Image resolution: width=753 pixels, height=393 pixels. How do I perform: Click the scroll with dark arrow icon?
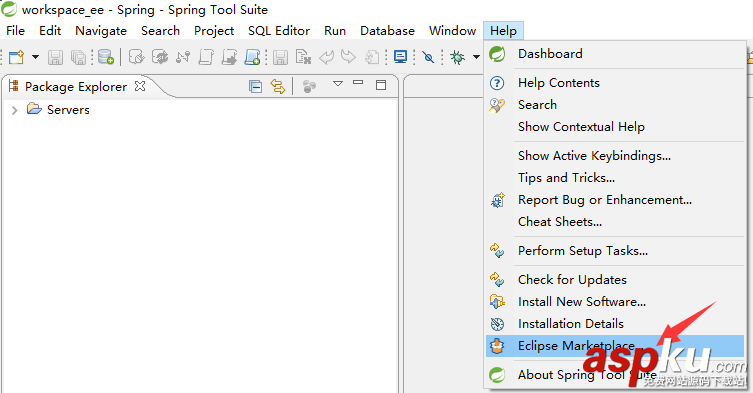(x=229, y=57)
